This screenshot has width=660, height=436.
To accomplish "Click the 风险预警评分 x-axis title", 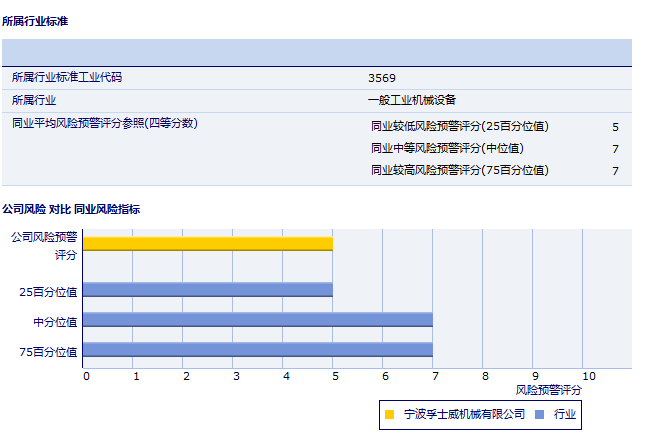I will (548, 389).
